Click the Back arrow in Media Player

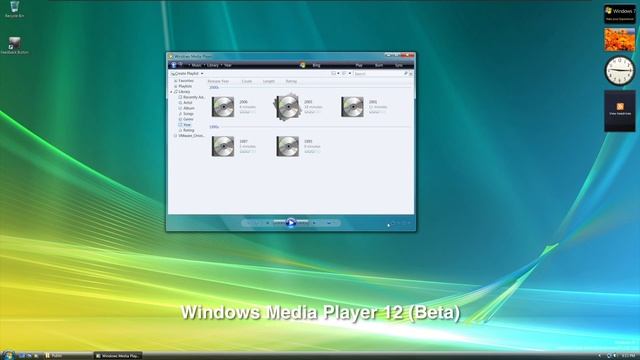tap(173, 65)
